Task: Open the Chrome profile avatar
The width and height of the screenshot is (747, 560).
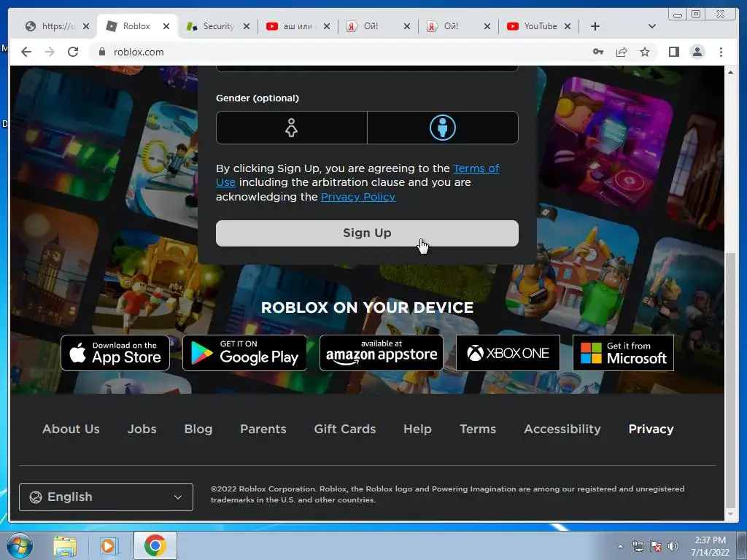Action: point(697,52)
